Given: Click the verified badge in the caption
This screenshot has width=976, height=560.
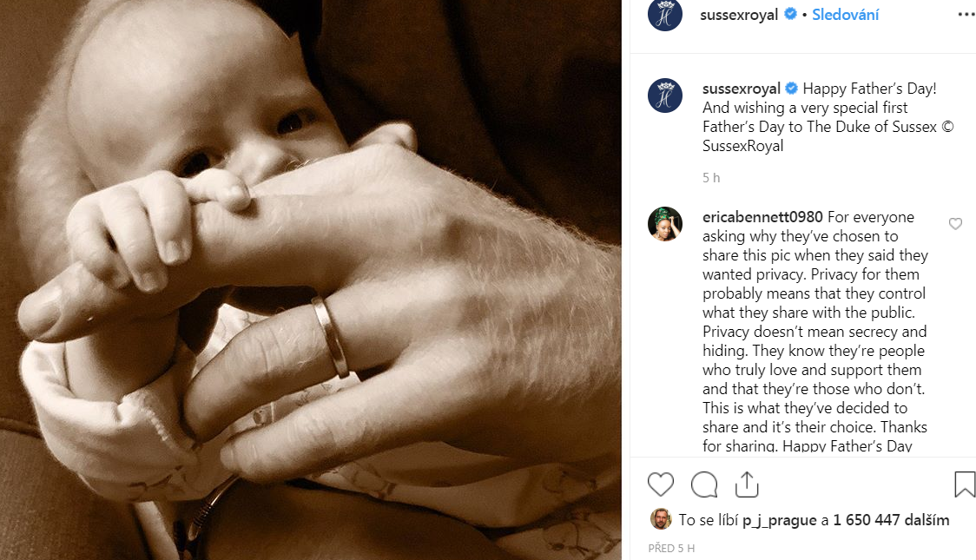Looking at the screenshot, I should click(792, 89).
